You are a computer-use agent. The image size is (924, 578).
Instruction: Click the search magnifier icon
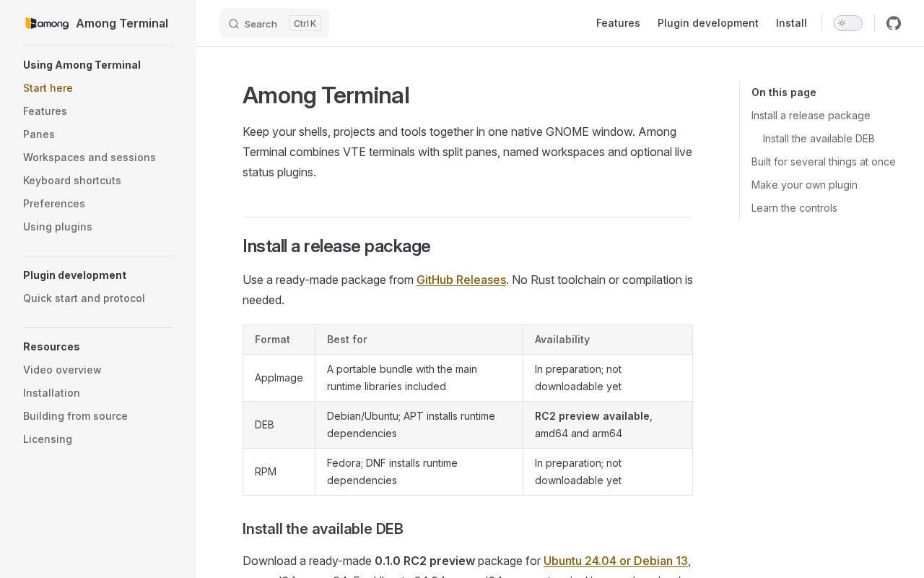[x=234, y=24]
